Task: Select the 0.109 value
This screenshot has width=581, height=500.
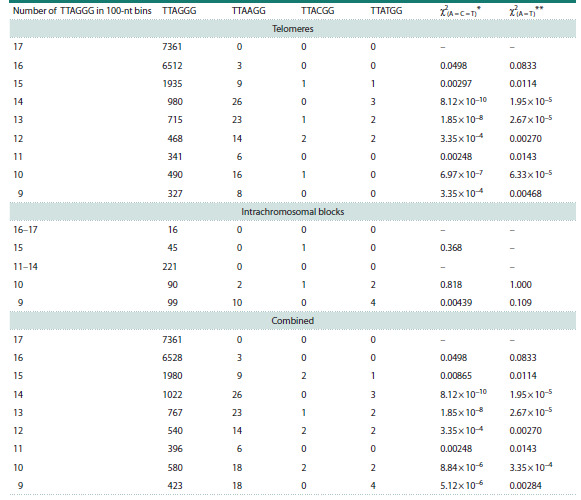Action: 521,303
